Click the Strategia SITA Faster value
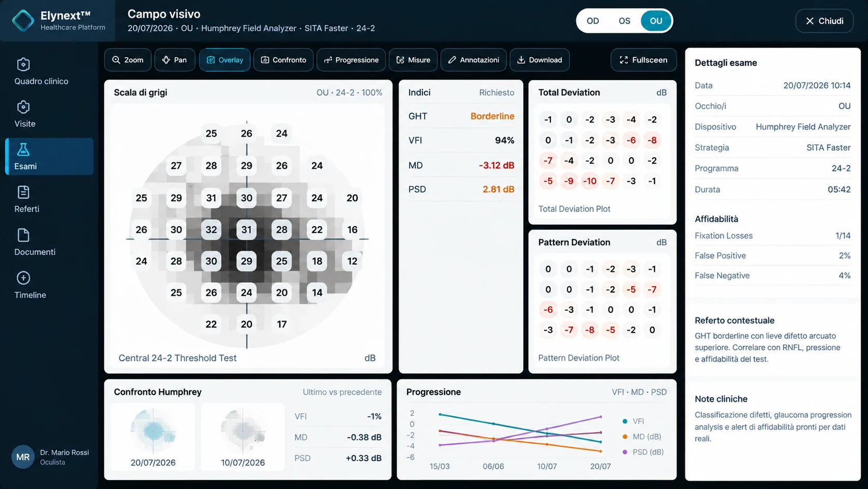 pos(829,148)
